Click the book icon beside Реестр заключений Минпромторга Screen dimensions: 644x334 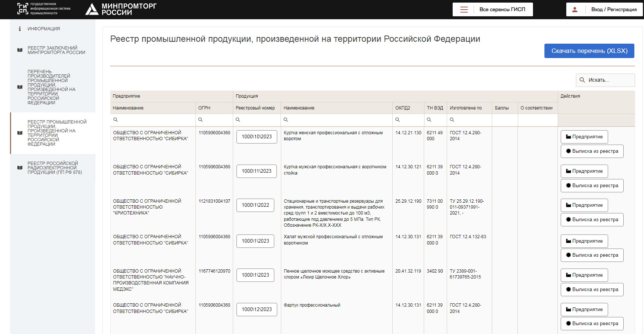[20, 50]
